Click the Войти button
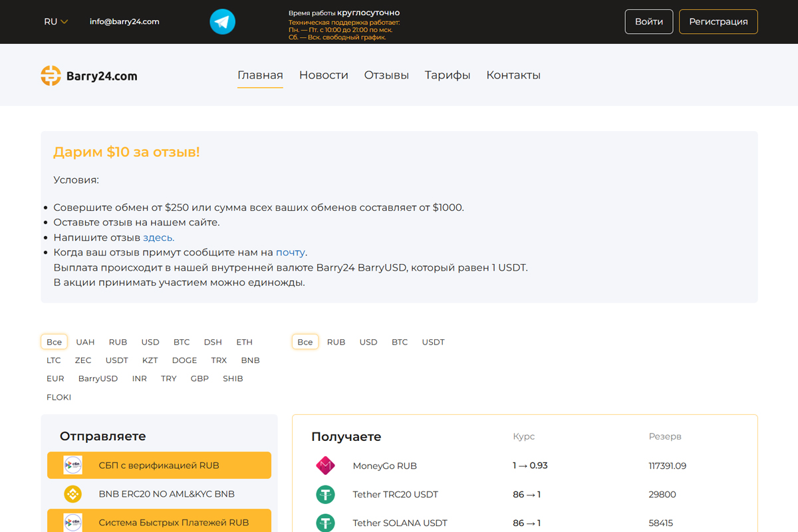This screenshot has width=798, height=532. (648, 21)
